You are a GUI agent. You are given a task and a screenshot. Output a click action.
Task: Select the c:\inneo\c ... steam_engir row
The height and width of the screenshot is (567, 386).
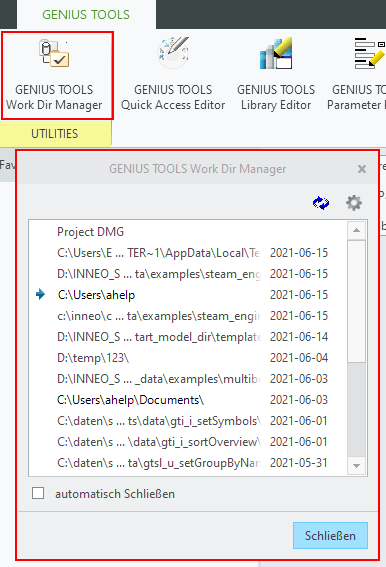(188, 316)
